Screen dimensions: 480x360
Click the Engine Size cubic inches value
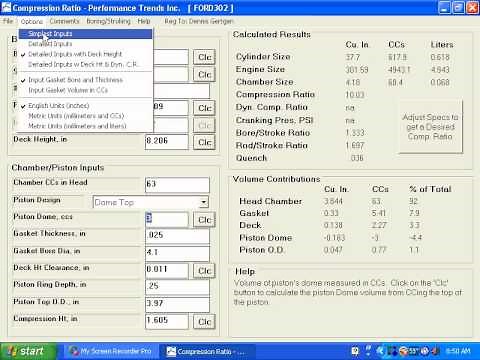click(357, 70)
